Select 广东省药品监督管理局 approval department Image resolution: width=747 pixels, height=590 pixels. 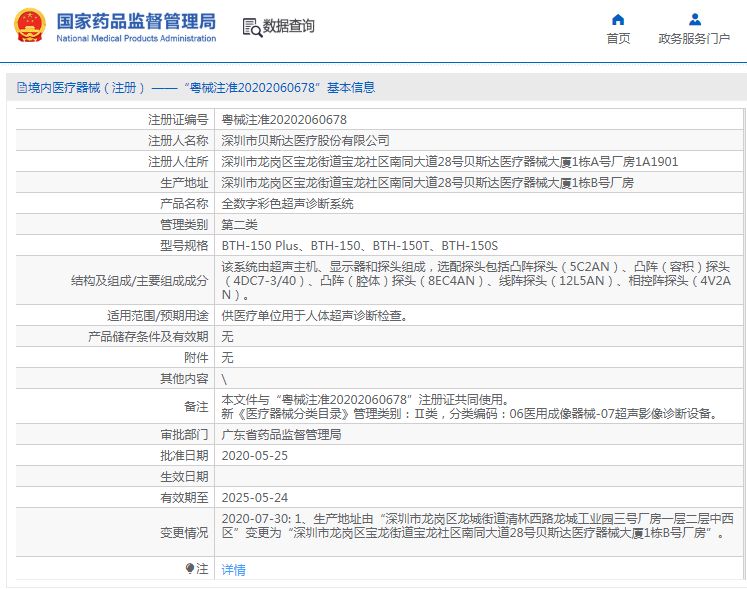point(281,435)
